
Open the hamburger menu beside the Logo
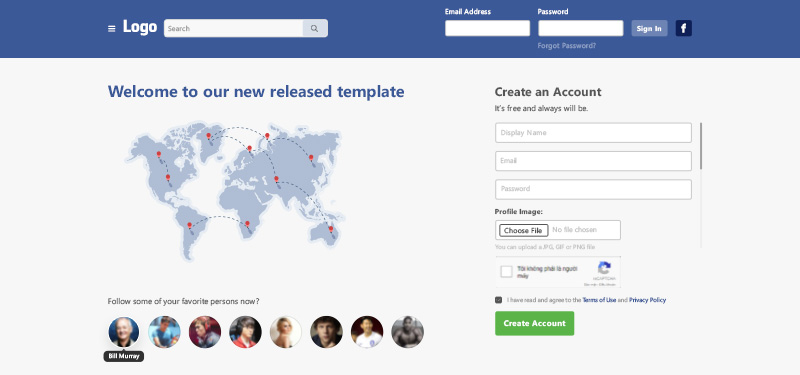coord(112,29)
